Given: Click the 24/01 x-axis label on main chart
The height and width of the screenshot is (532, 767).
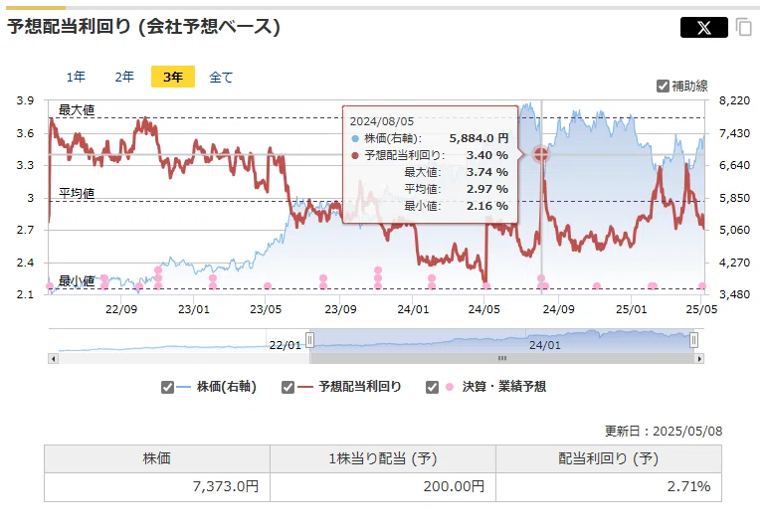Looking at the screenshot, I should coord(413,309).
